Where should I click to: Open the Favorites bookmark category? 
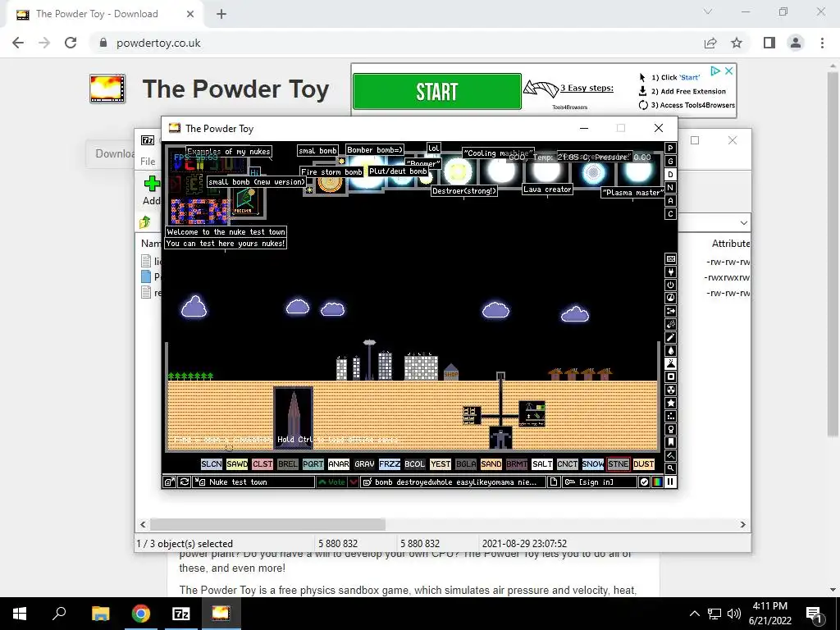(x=670, y=442)
